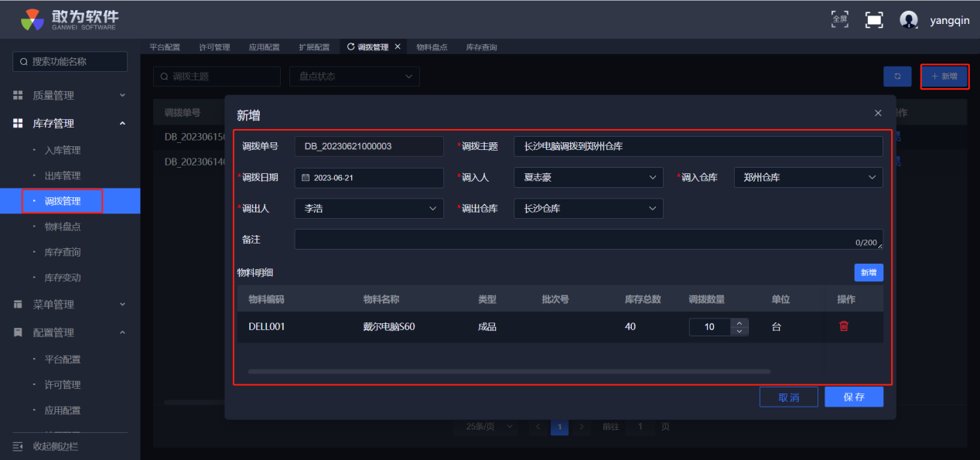This screenshot has height=460, width=980.
Task: Decrease 调拨数量 with the down arrow
Action: [x=740, y=331]
